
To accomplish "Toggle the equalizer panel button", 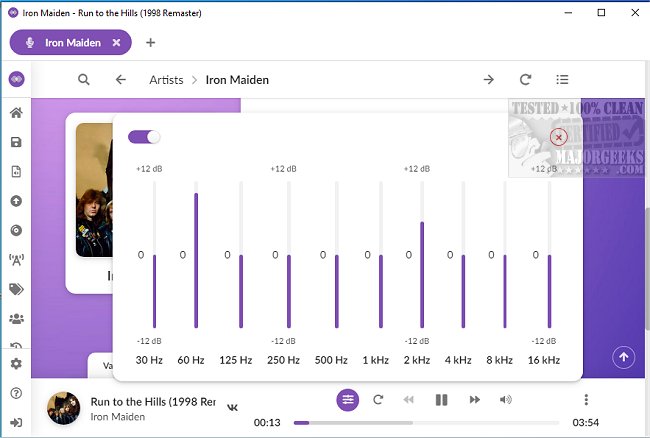I will [x=347, y=400].
